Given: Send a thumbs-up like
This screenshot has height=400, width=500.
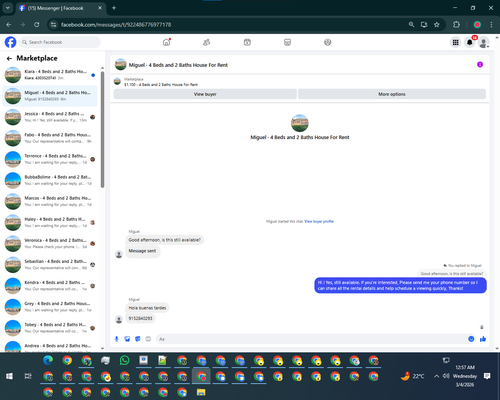Looking at the screenshot, I should click(483, 339).
